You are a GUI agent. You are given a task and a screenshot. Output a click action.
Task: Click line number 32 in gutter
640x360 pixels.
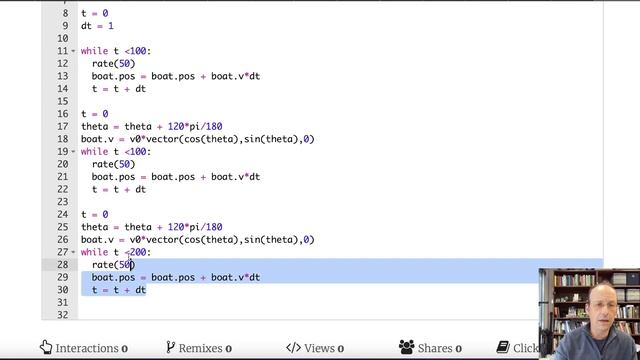(62, 315)
